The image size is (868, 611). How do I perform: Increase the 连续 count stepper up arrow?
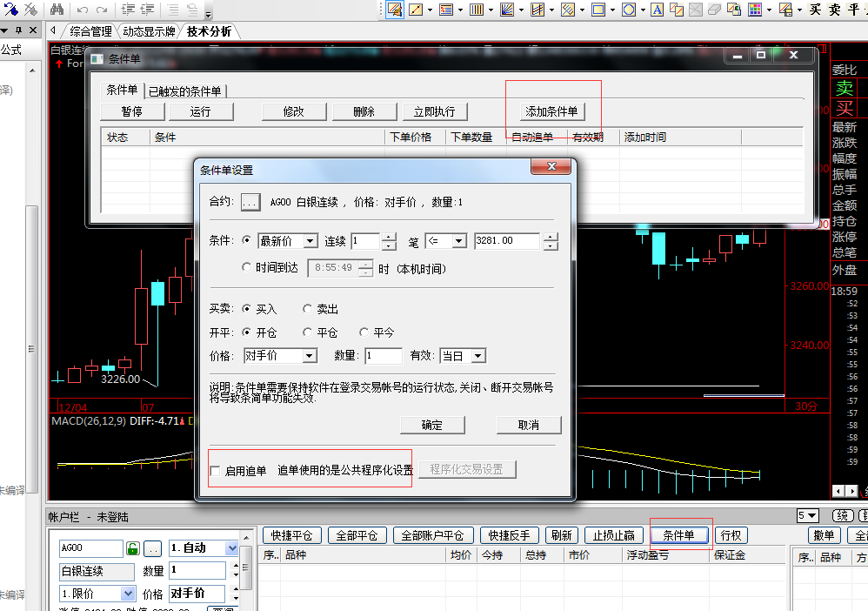point(388,237)
